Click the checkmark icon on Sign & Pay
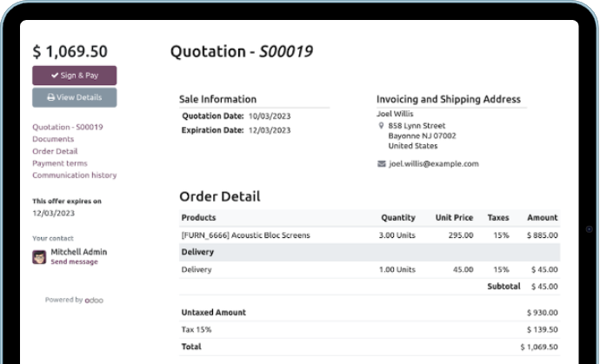 tap(55, 76)
